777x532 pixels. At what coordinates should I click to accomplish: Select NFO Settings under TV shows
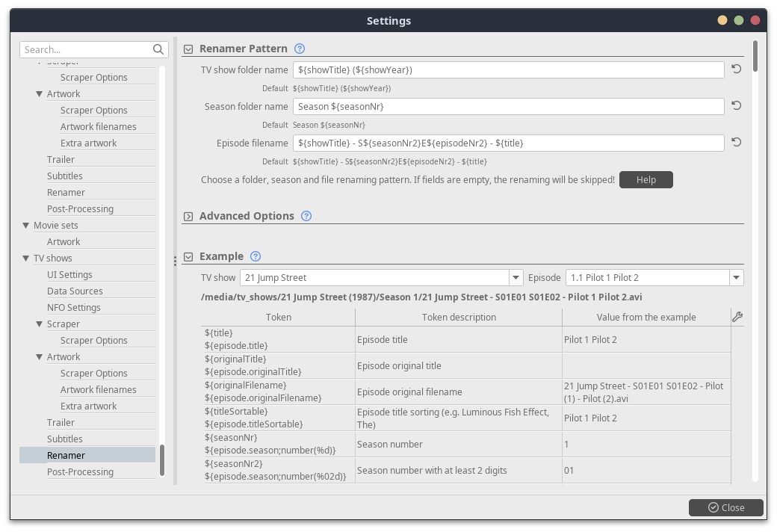point(73,307)
